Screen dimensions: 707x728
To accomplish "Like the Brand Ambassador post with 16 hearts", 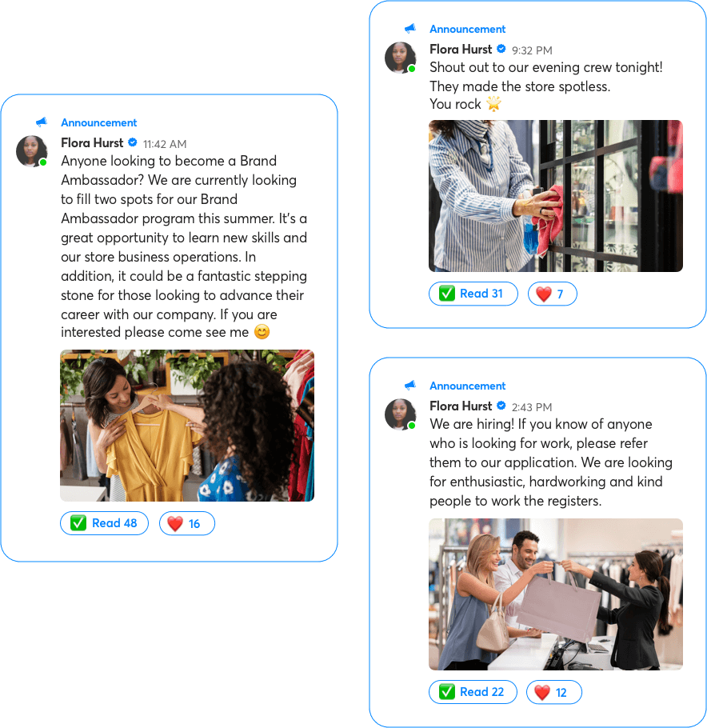I will [x=186, y=523].
